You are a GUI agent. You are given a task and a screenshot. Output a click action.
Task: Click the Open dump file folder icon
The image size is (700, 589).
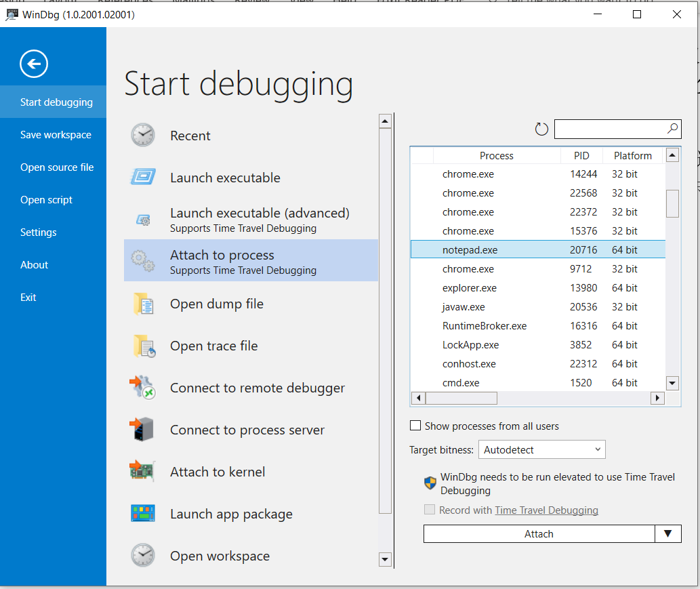click(143, 304)
